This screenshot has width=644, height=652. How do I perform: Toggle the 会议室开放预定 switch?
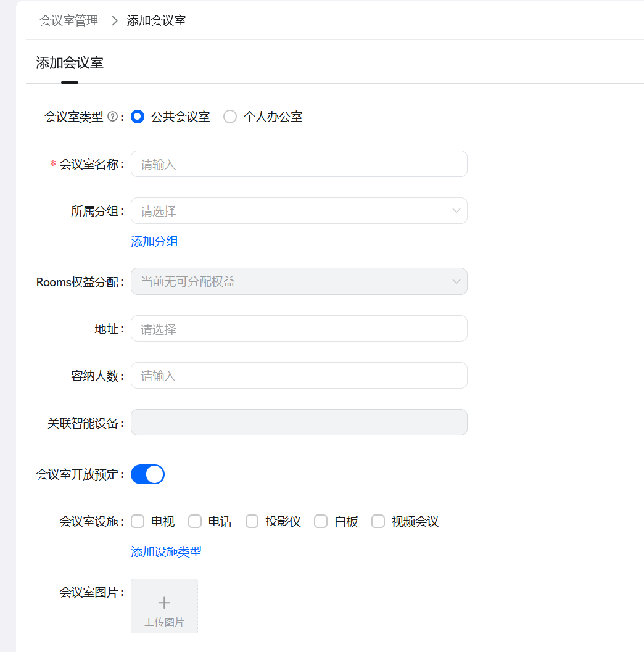tap(148, 474)
